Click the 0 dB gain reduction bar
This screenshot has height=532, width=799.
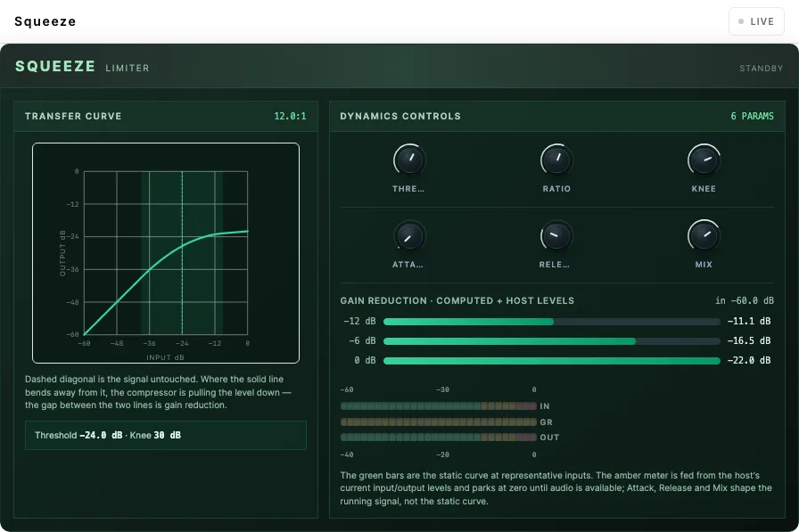551,361
